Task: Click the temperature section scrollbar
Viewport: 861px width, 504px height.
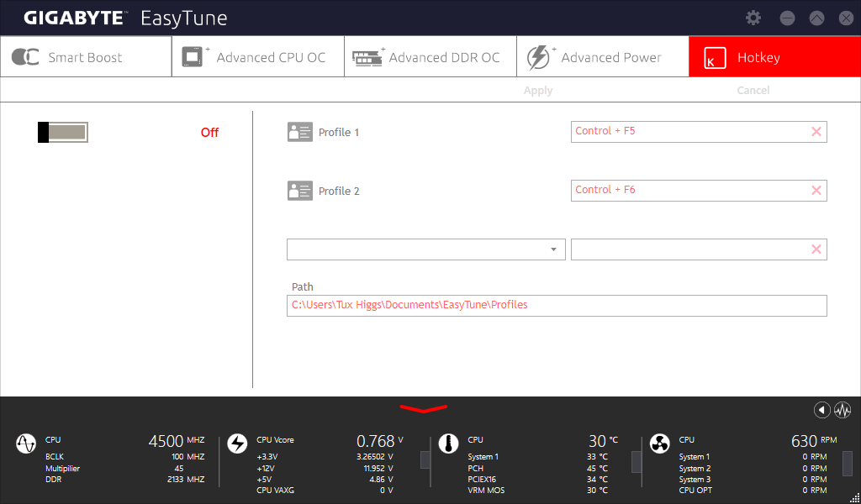Action: [x=637, y=461]
